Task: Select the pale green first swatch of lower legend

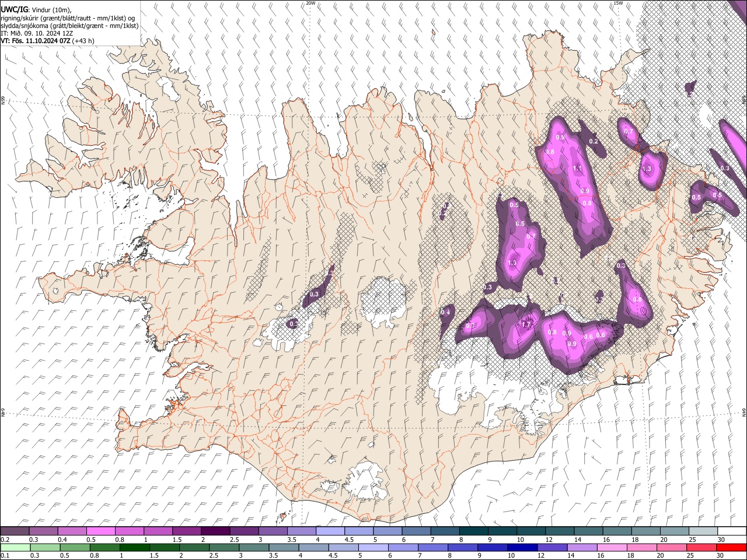Action: tap(15, 548)
